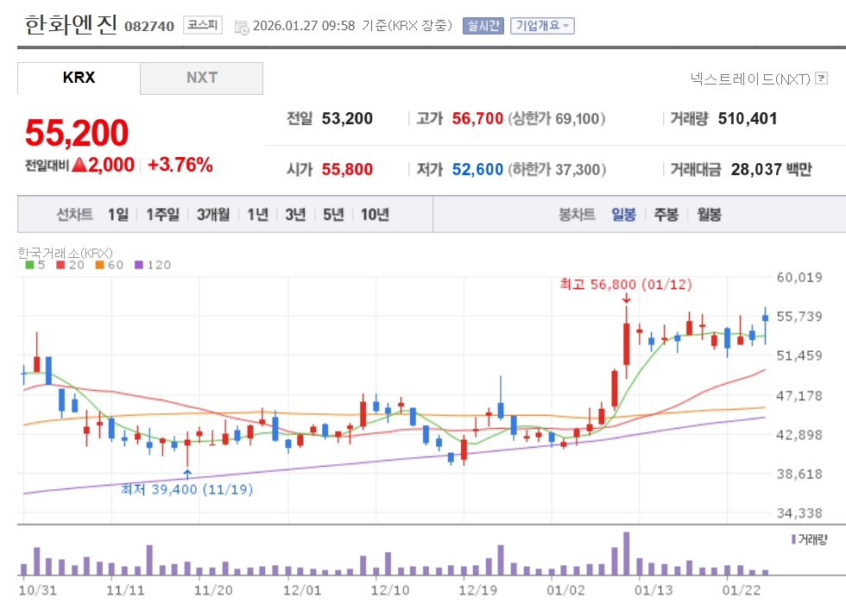Show the 1년 line chart

(257, 215)
